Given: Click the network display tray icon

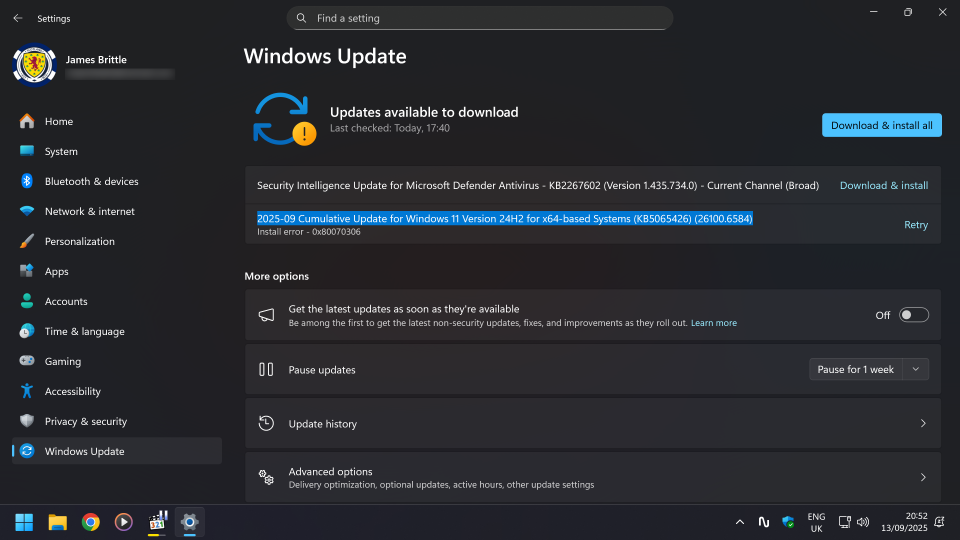Looking at the screenshot, I should tap(844, 522).
